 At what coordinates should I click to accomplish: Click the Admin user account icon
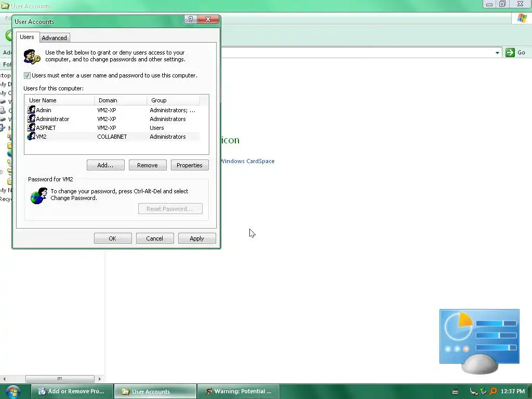coord(31,110)
